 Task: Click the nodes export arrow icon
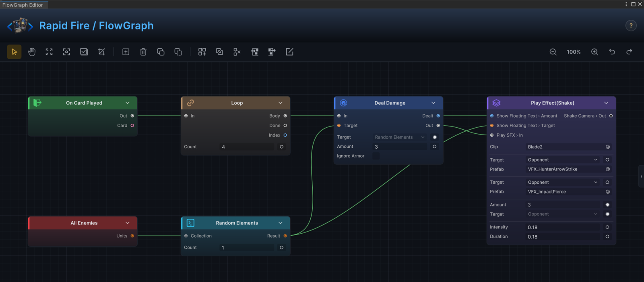[x=272, y=52]
